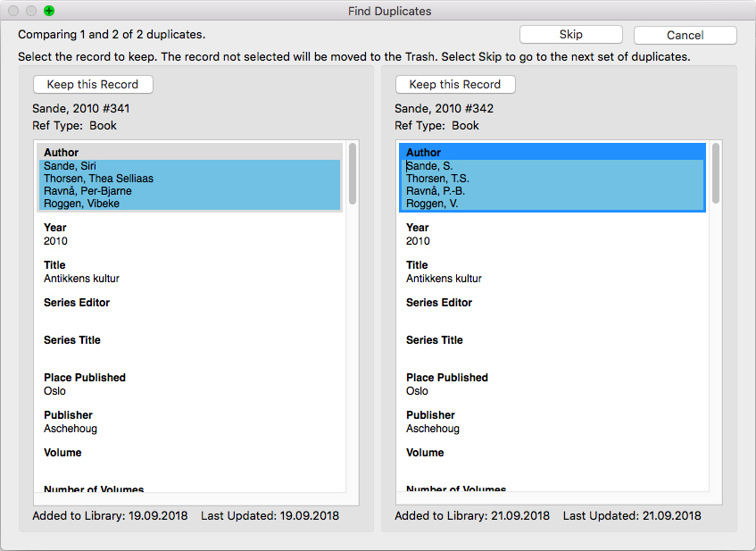Click 'Oslo' place published in left record
This screenshot has height=551, width=756.
point(54,391)
